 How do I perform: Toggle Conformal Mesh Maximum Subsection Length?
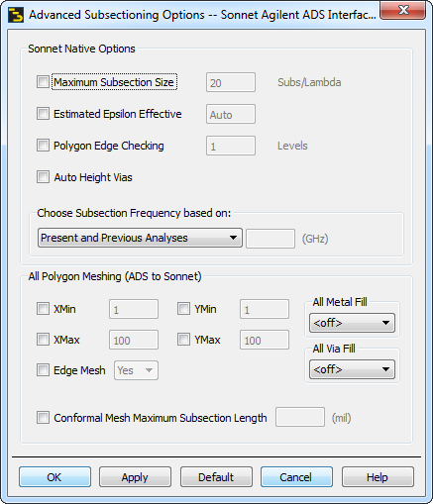(43, 418)
